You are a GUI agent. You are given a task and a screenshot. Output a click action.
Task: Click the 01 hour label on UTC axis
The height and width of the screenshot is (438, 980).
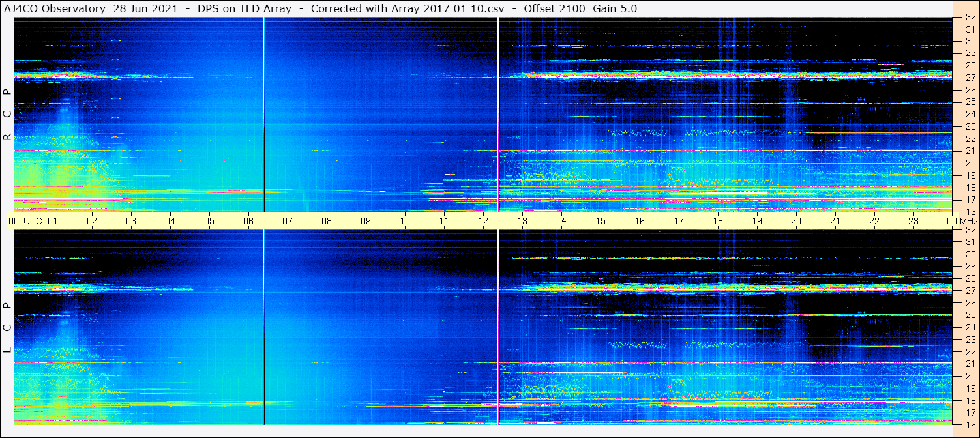[x=53, y=221]
